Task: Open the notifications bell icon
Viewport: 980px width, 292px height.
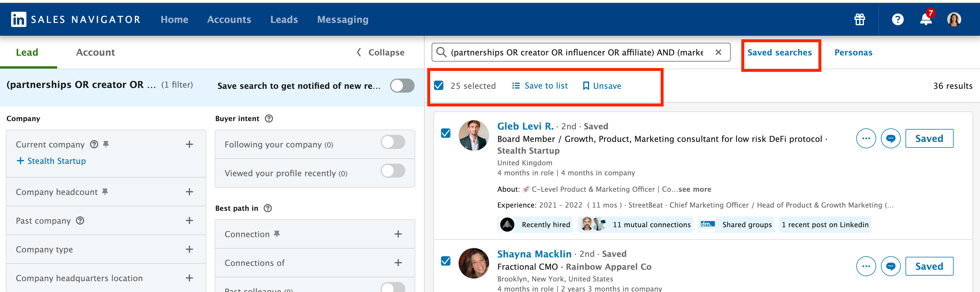Action: coord(926,19)
